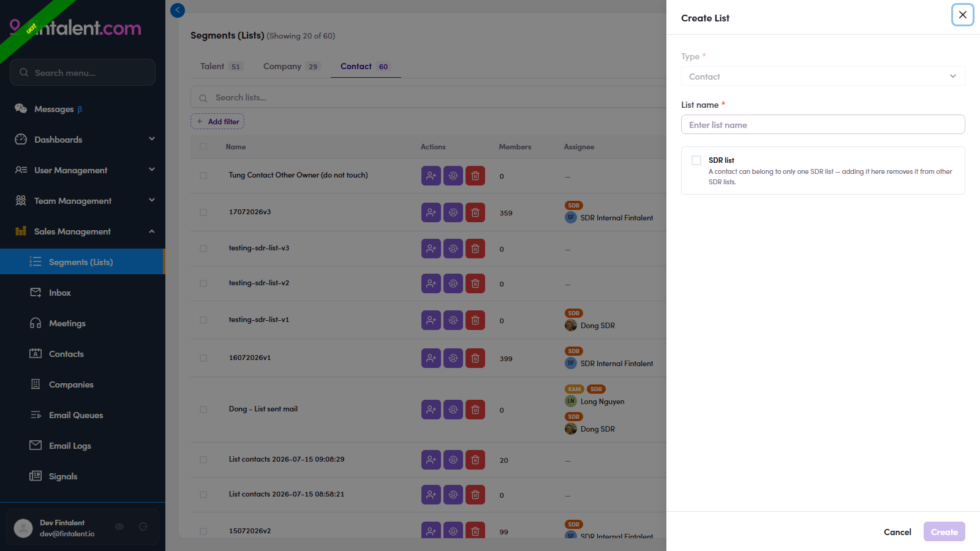The image size is (980, 551).
Task: Click the Email Logs sidebar icon
Action: pos(36,445)
